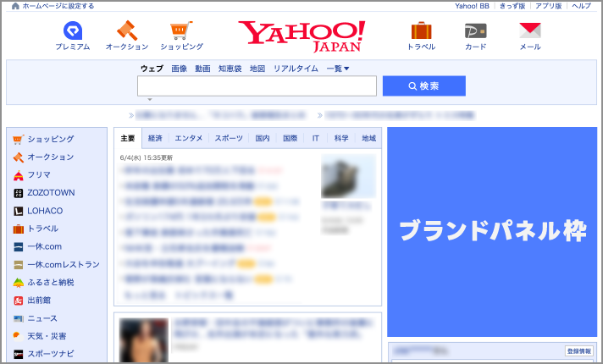Click the 出前館 sidebar icon
The height and width of the screenshot is (364, 603).
18,301
